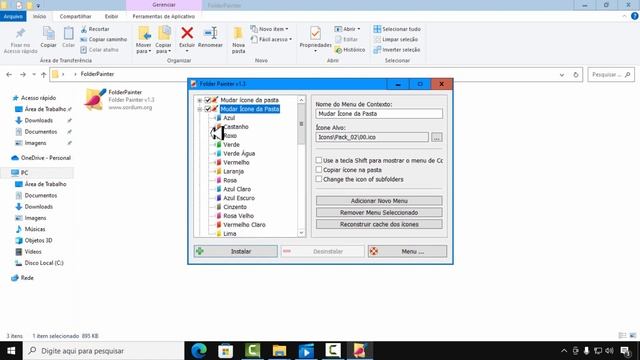The width and height of the screenshot is (640, 360).
Task: Collapse the highlighted Mudar Ícone da Pasta node
Action: 200,109
